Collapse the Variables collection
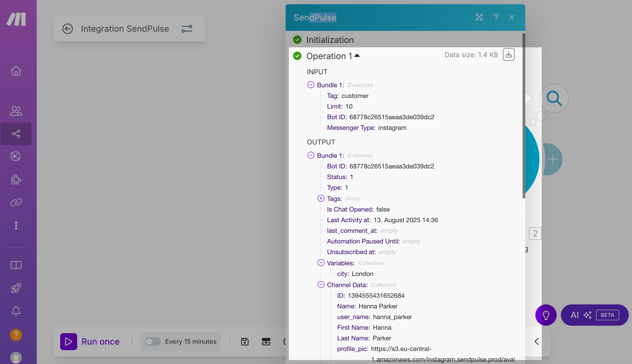632x364 pixels. (x=321, y=263)
